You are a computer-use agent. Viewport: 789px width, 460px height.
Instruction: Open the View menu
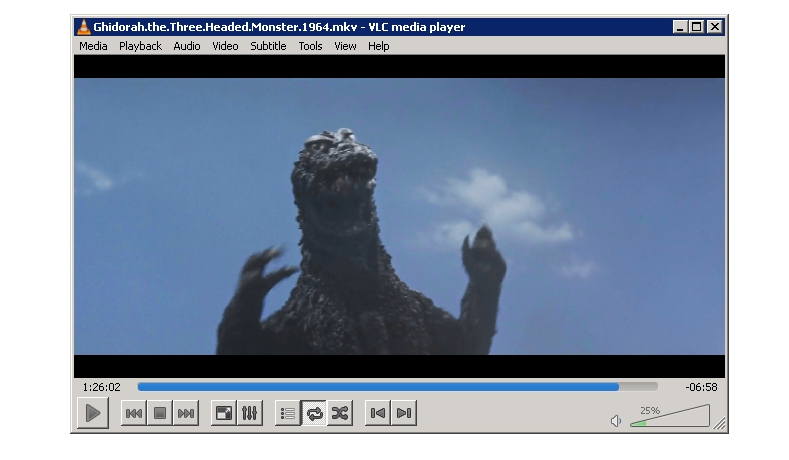[345, 46]
